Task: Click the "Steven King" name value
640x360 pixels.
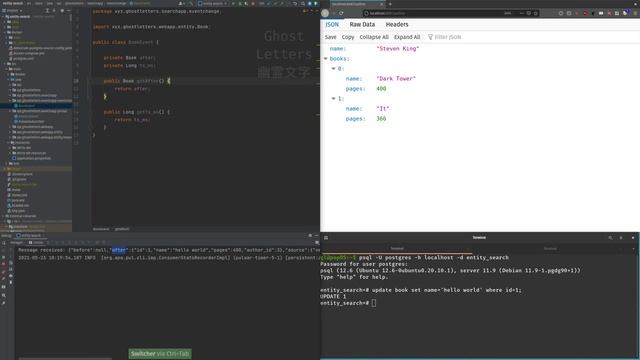Action: coord(398,49)
